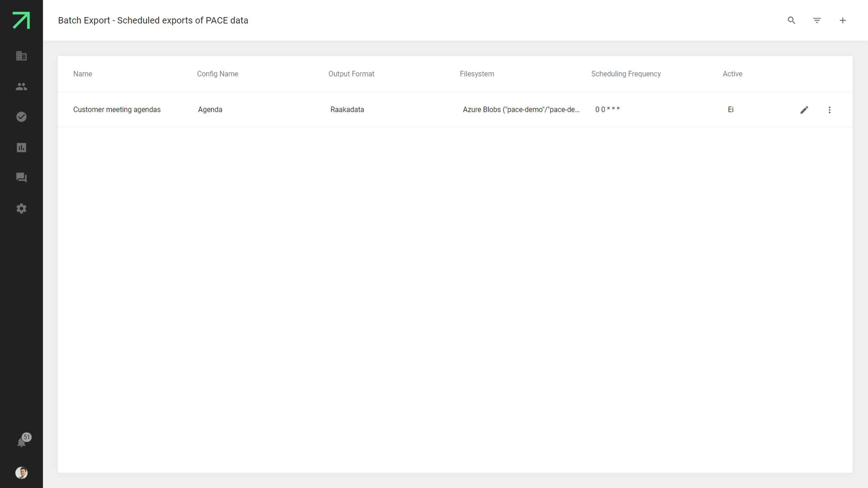868x488 pixels.
Task: Click the green arrow PACE logo
Action: 21,20
